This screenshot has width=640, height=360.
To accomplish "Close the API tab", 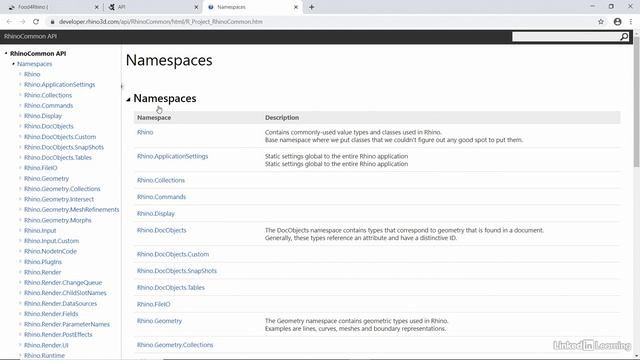I will coord(196,7).
